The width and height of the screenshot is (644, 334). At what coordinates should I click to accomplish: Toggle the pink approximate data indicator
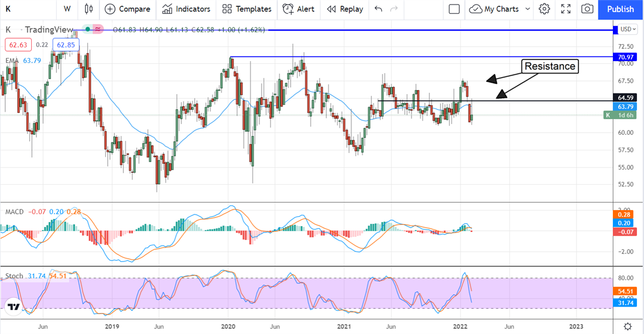coord(98,29)
